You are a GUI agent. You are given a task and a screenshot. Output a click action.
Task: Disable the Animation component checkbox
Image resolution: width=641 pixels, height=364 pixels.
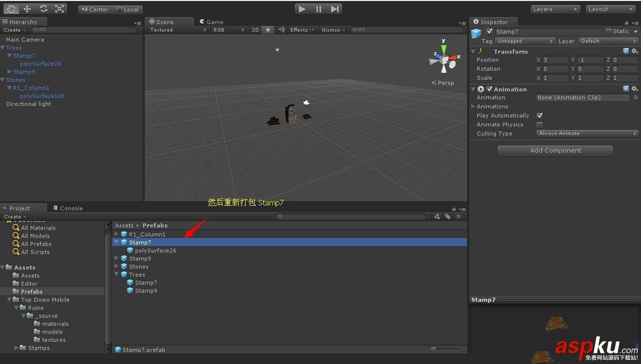pos(490,89)
